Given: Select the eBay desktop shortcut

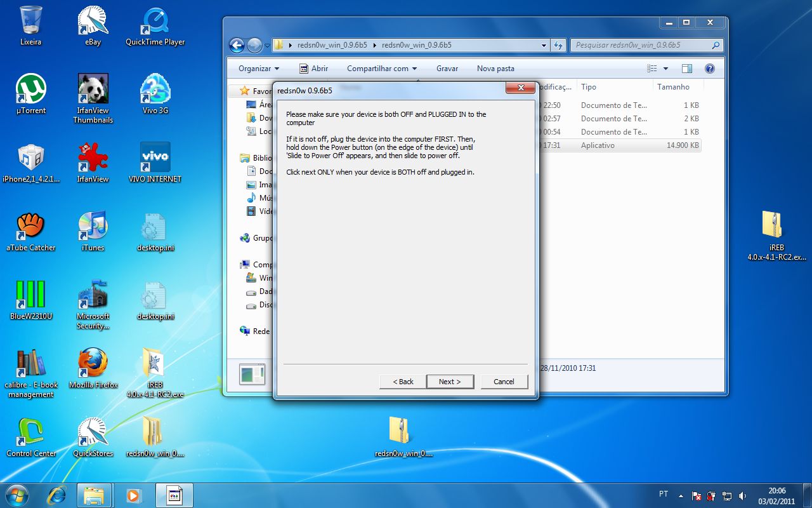Looking at the screenshot, I should coord(93,25).
